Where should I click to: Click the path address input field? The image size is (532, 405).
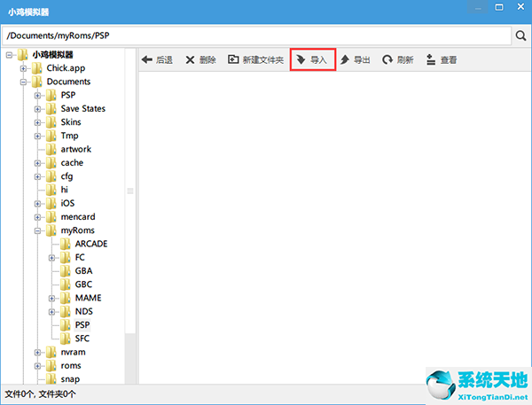point(257,35)
